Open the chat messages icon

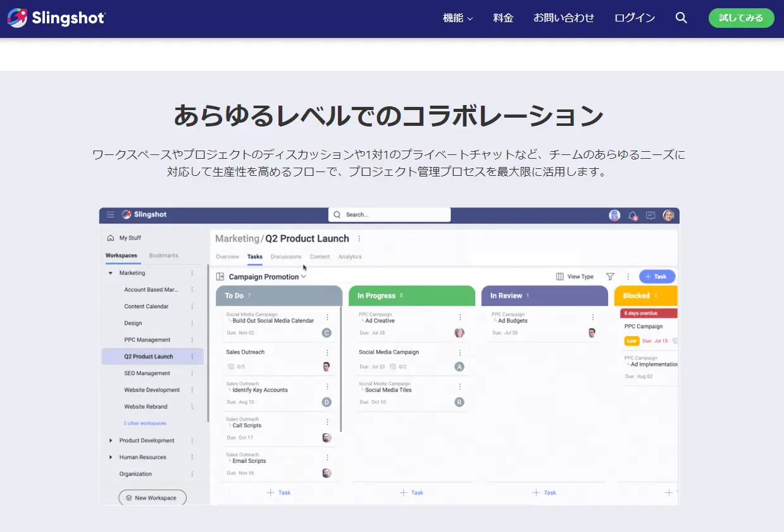pos(650,216)
